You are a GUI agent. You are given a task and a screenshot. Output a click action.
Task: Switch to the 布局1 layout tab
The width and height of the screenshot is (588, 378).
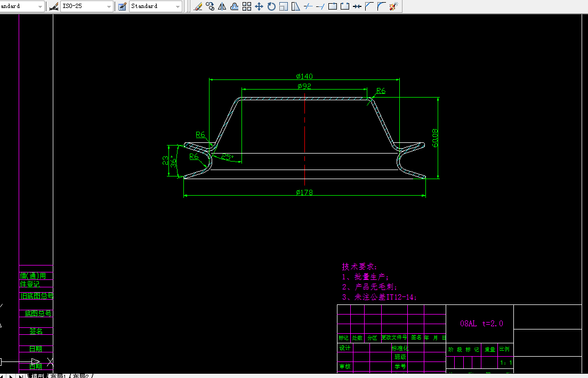pos(59,375)
